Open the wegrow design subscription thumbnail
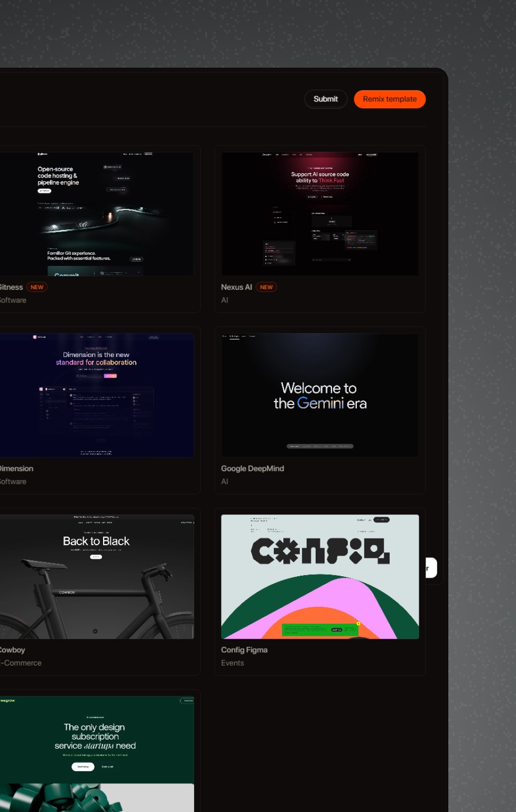Image resolution: width=516 pixels, height=812 pixels. [x=97, y=754]
